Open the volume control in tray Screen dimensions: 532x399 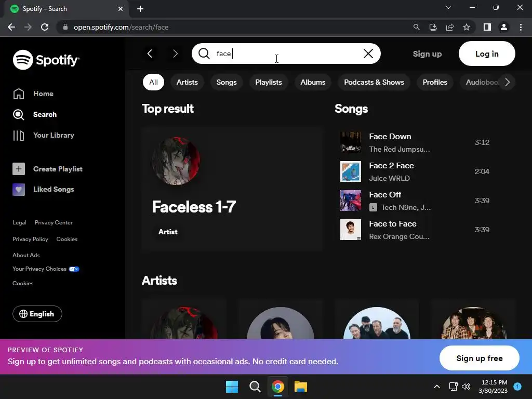[x=466, y=387]
